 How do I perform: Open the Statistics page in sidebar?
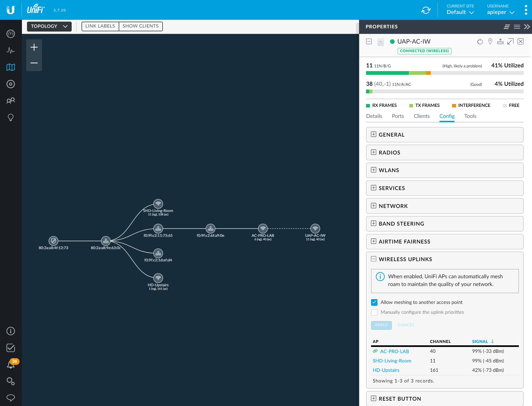11,51
